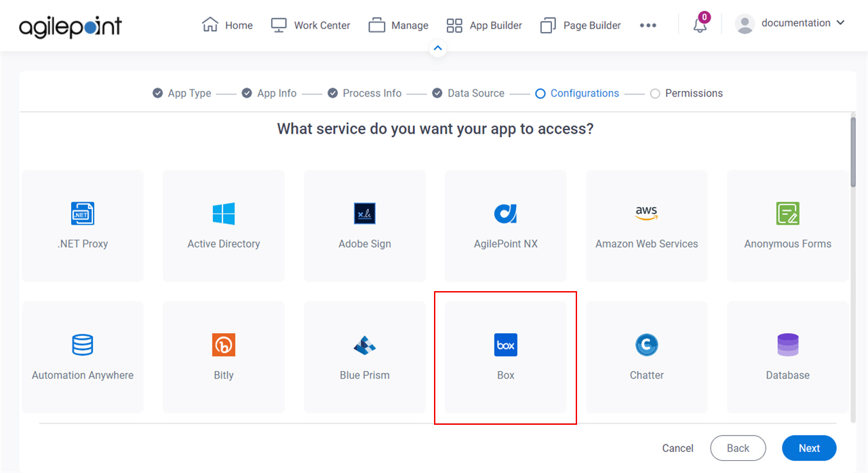
Task: Select the .NET Proxy service icon
Action: click(x=83, y=214)
